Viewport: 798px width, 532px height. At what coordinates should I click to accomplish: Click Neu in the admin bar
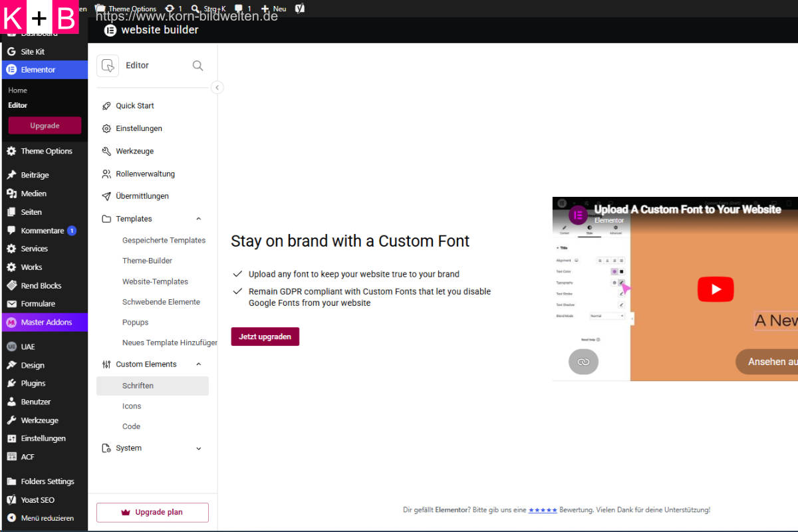coord(273,9)
